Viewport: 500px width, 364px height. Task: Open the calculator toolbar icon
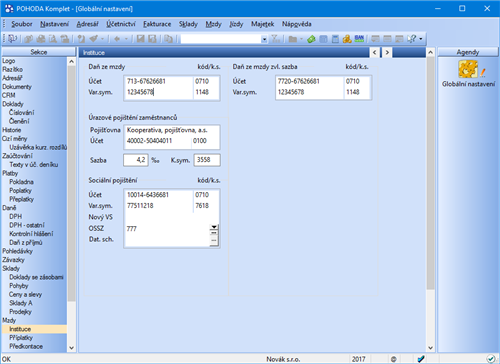point(335,39)
